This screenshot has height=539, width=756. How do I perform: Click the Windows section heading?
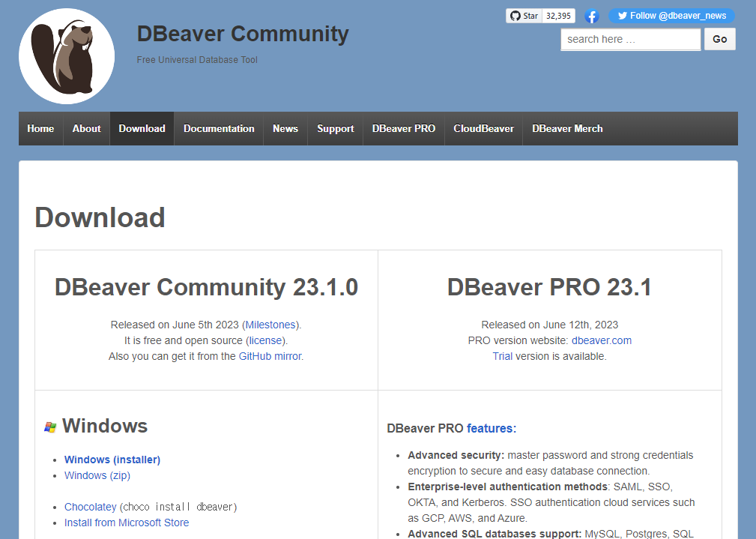point(105,426)
